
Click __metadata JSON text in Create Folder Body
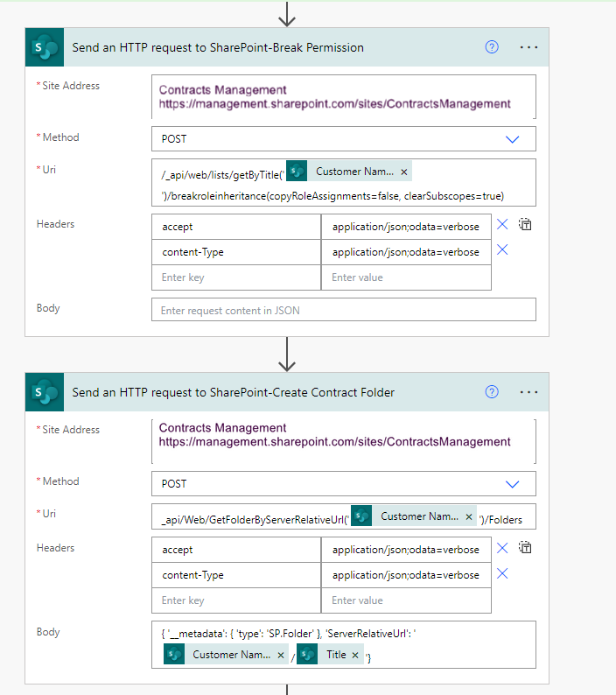(x=289, y=634)
